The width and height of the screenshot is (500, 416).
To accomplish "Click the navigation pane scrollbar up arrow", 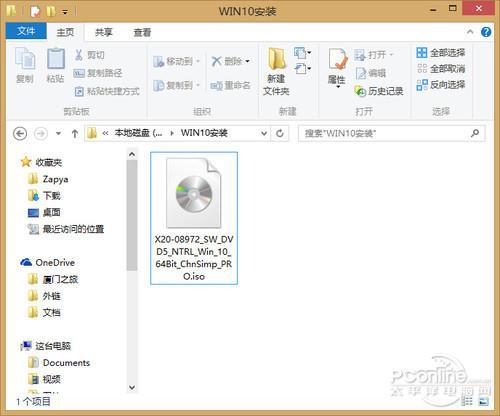I will pos(132,154).
